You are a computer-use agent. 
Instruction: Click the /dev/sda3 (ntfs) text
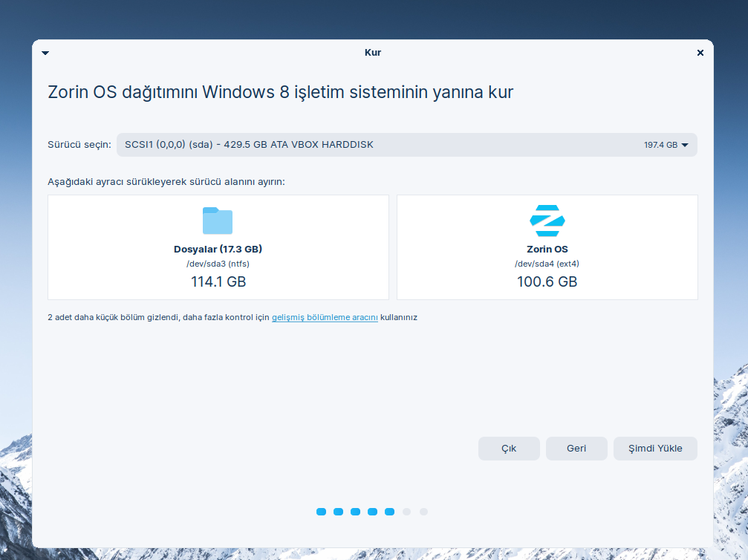(218, 264)
